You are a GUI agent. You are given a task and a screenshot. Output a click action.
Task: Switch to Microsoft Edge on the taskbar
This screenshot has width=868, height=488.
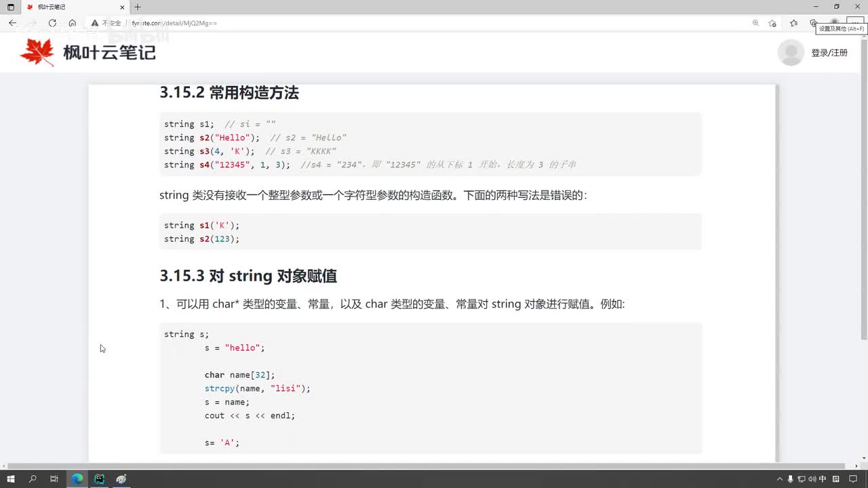coord(77,479)
